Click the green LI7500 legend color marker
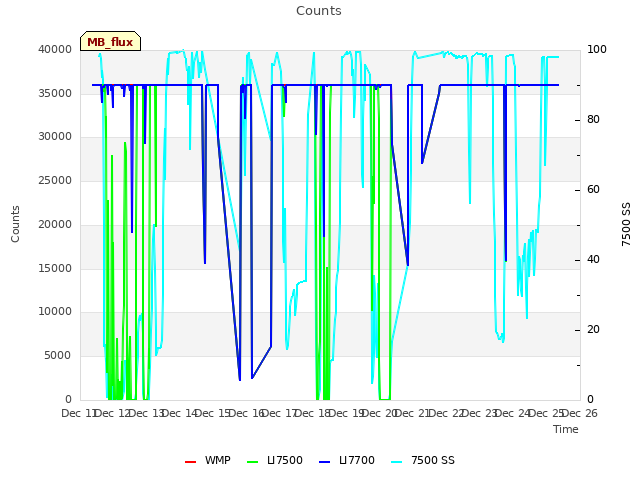This screenshot has width=640, height=480. pos(253,462)
